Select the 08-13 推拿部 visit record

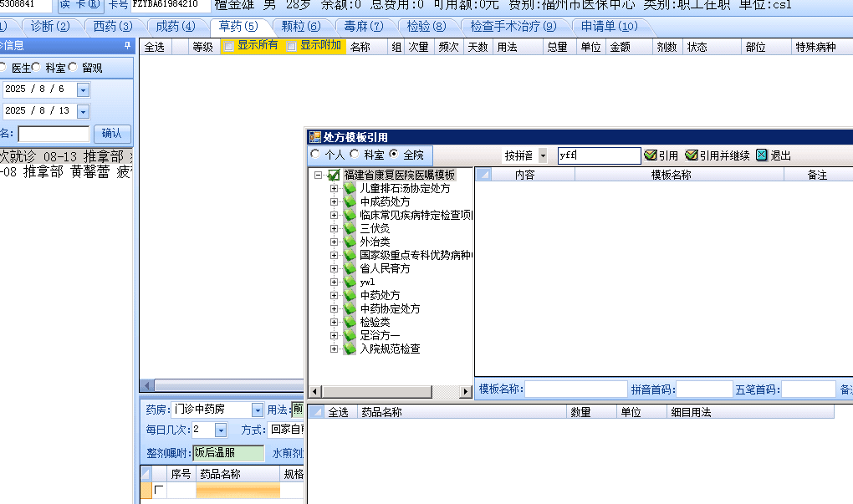tap(66, 156)
